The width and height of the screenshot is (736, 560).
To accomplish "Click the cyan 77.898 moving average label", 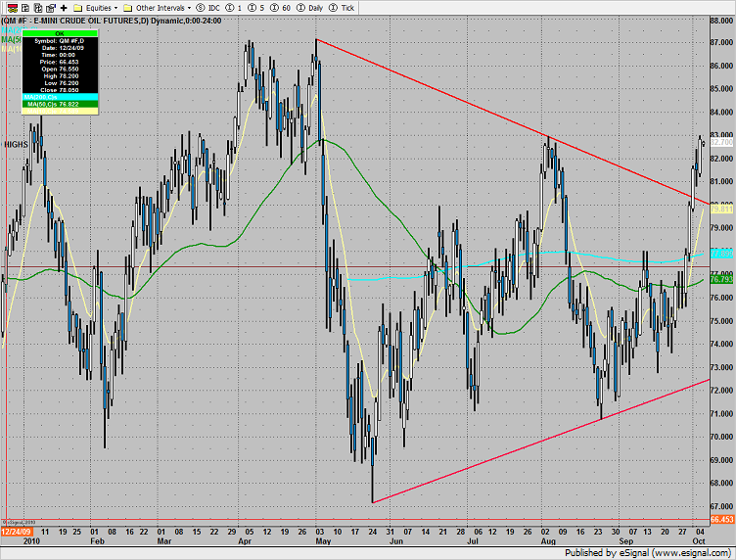I will point(721,254).
